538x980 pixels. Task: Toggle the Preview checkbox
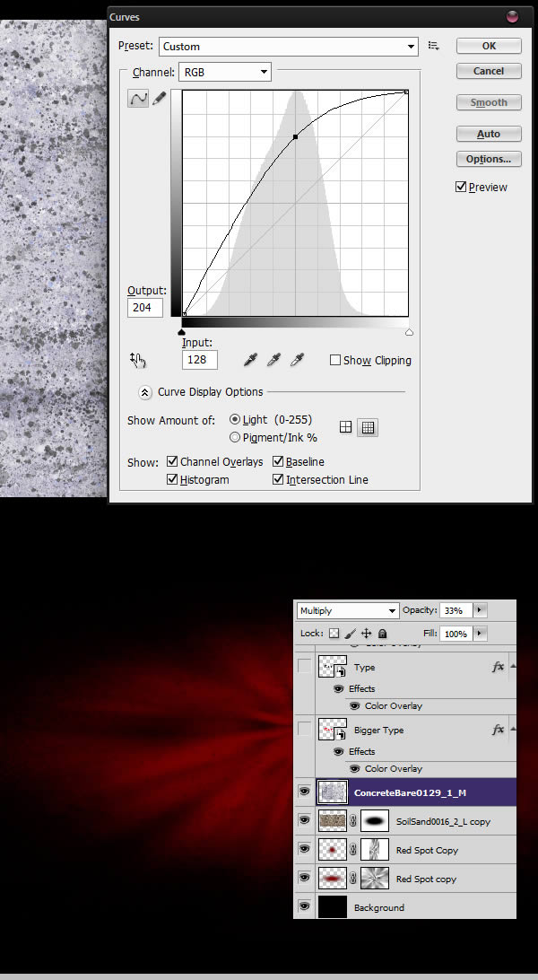(x=461, y=187)
